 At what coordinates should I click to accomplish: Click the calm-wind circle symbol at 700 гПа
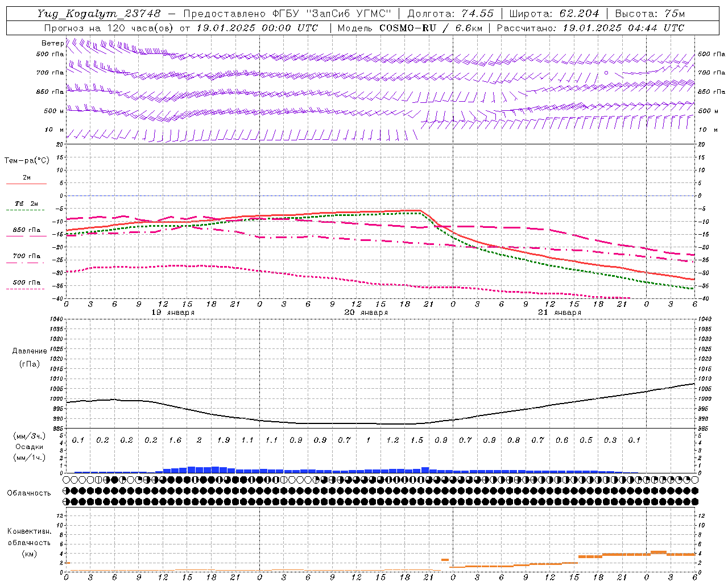point(606,73)
